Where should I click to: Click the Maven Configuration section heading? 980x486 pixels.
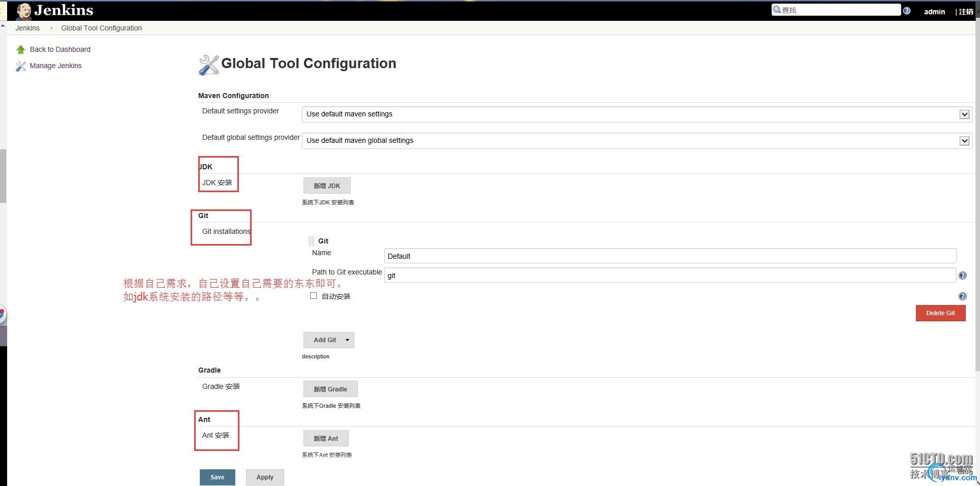pos(233,96)
